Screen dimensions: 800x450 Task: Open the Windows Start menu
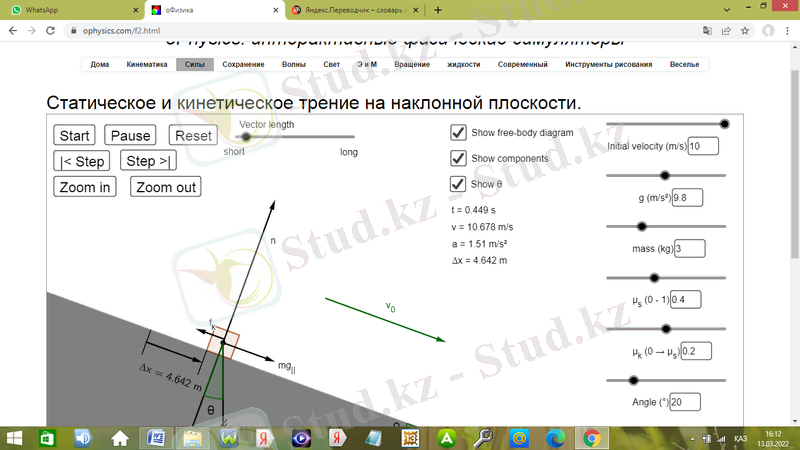14,438
